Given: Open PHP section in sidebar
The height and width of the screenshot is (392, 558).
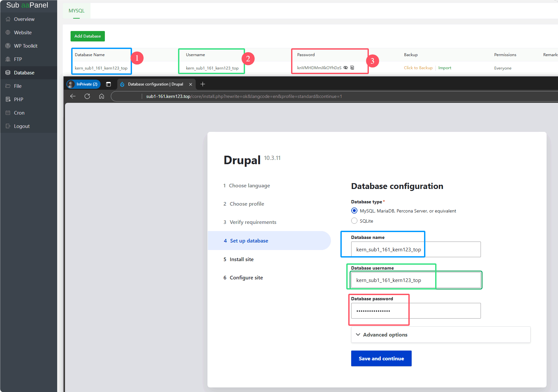Looking at the screenshot, I should [x=28, y=100].
